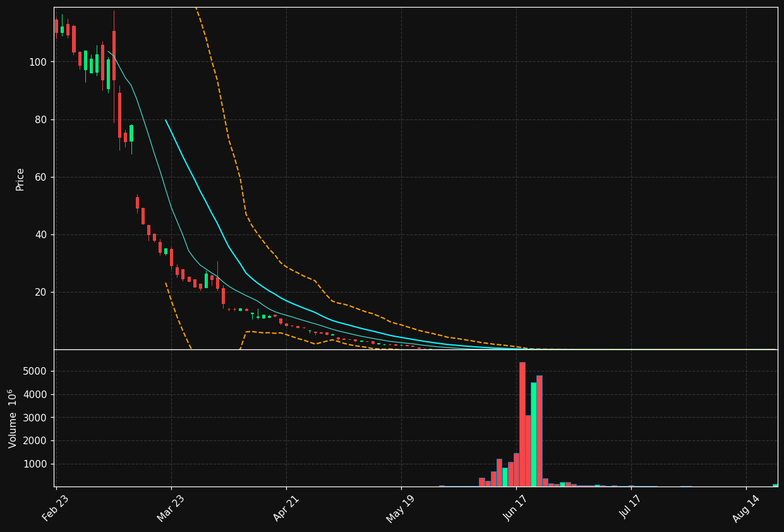Click the 80 price tick label
The image size is (784, 532).
click(42, 119)
